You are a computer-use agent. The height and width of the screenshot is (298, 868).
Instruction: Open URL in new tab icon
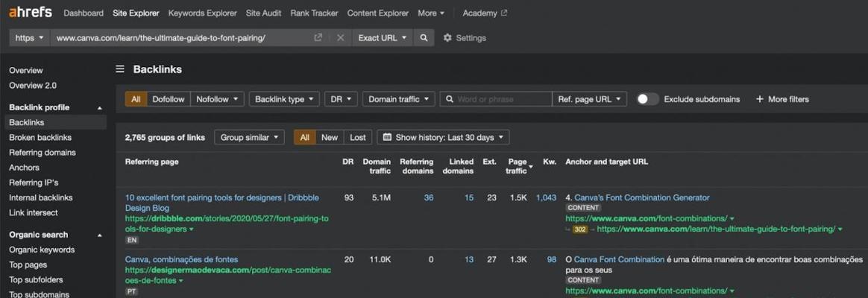pos(318,37)
